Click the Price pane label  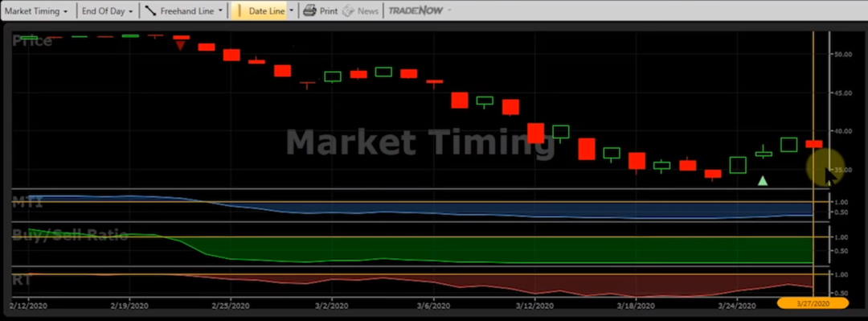(x=33, y=40)
